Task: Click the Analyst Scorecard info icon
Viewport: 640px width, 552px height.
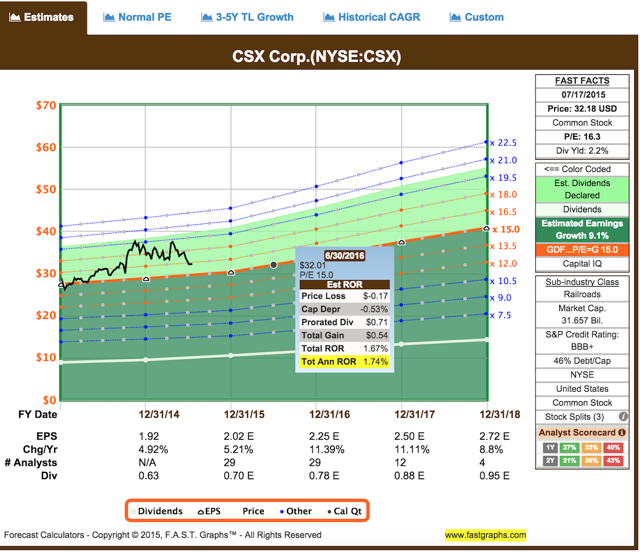Action: tap(622, 432)
